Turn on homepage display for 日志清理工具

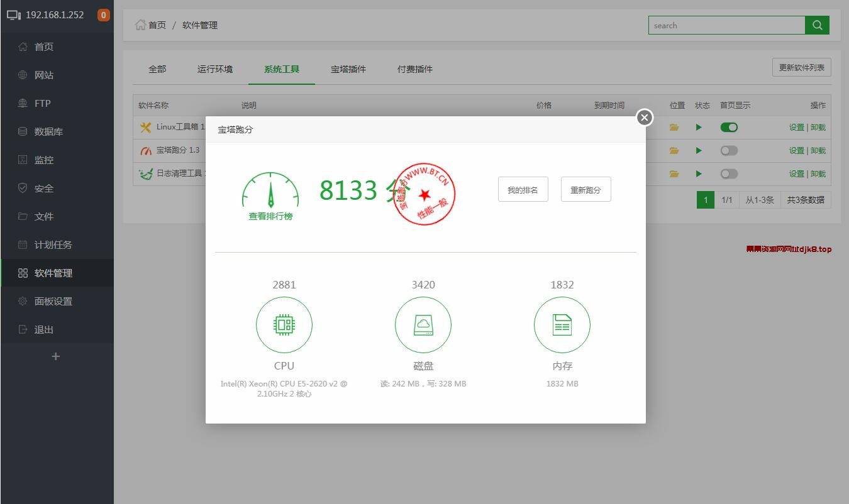(729, 173)
